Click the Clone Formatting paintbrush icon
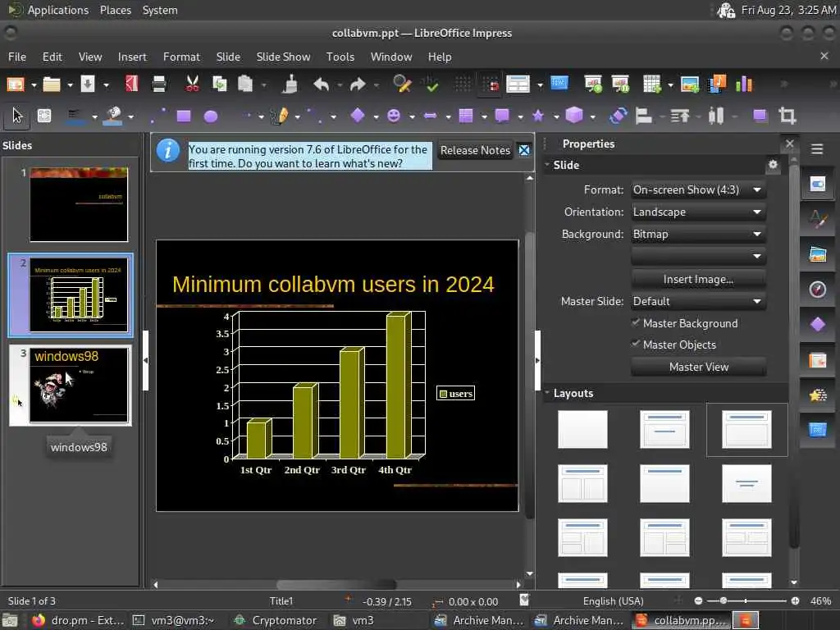The image size is (840, 630). click(x=290, y=84)
